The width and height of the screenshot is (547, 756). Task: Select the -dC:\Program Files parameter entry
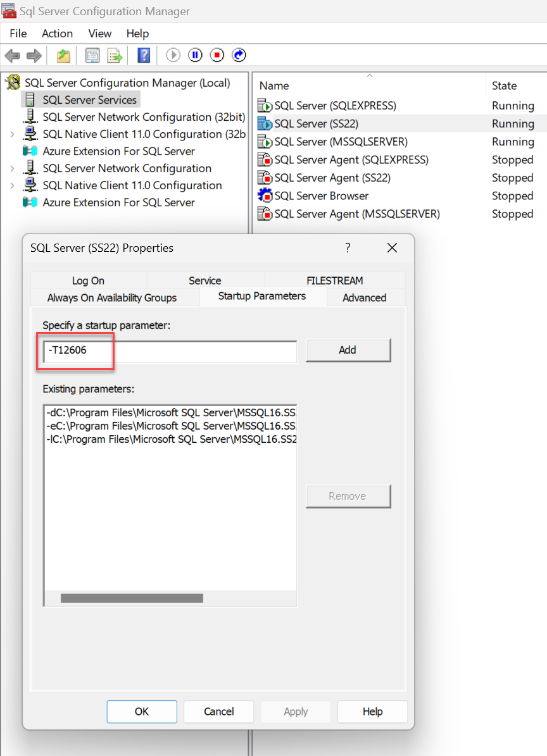click(x=171, y=412)
